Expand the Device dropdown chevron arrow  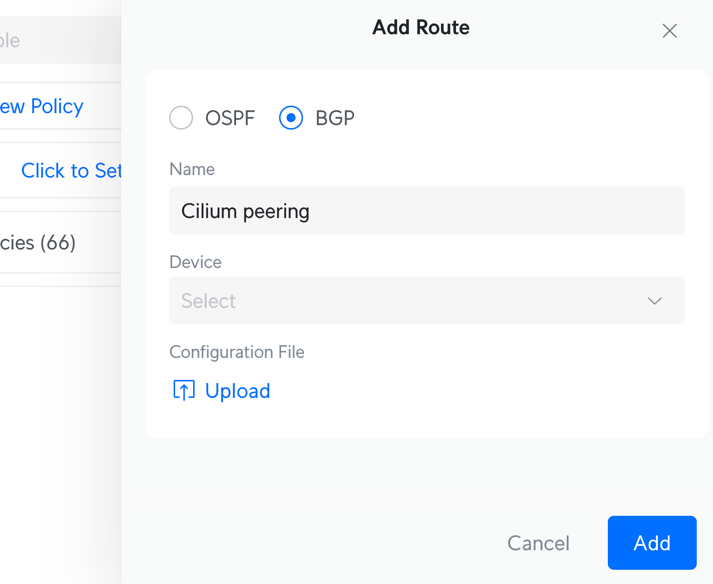pos(654,301)
